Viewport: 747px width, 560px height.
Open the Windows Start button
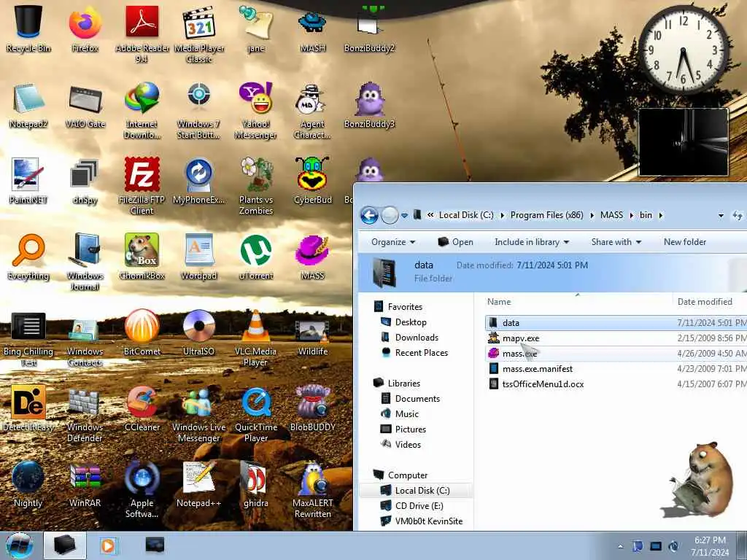click(20, 545)
